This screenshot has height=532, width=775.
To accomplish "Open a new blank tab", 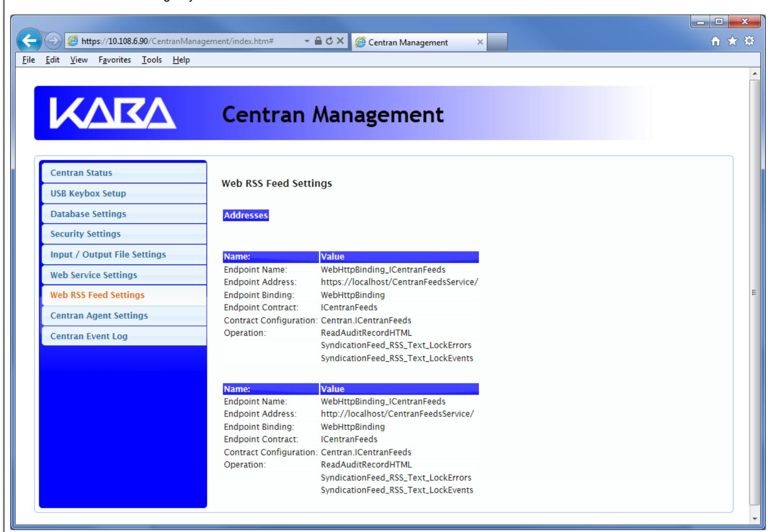I will 497,42.
